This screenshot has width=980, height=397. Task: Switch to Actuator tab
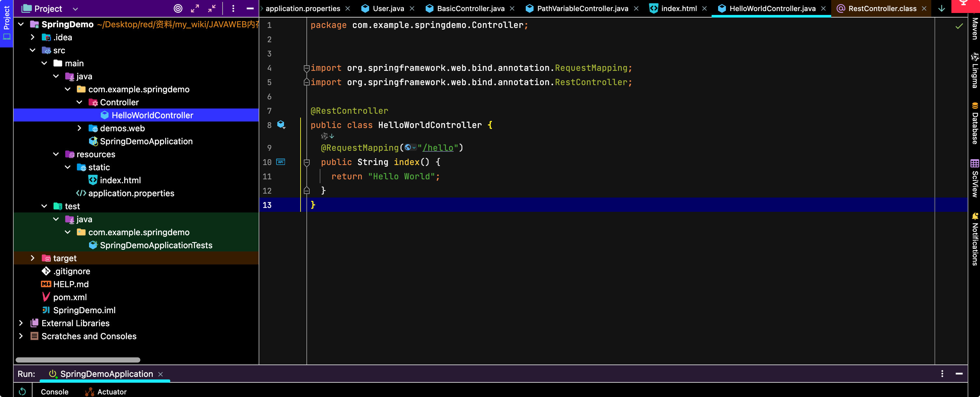106,392
